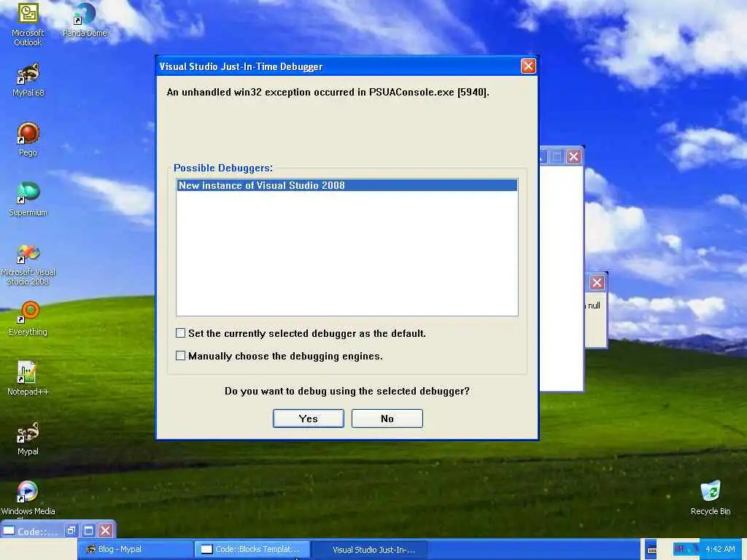Viewport: 747px width, 560px height.
Task: Select the Notepad++ desktop icon
Action: (x=28, y=378)
